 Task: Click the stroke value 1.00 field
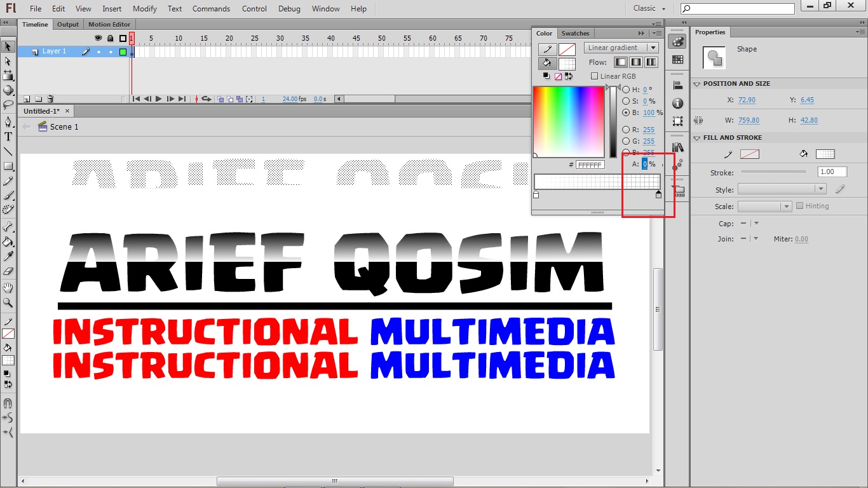(x=832, y=172)
